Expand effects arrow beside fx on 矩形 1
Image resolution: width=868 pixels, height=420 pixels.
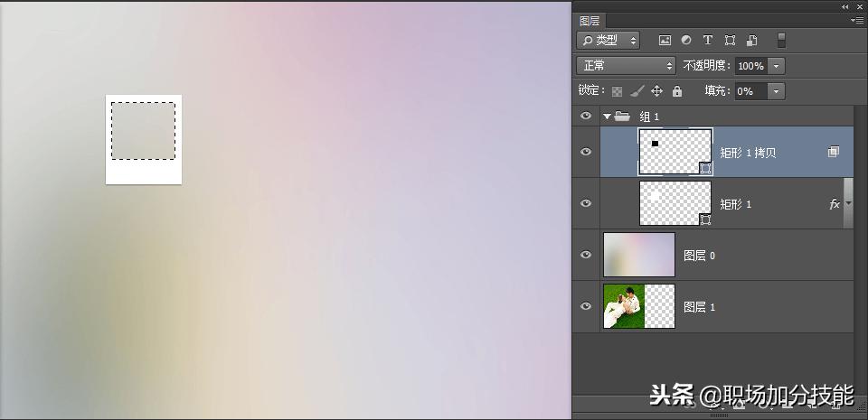pyautogui.click(x=848, y=204)
